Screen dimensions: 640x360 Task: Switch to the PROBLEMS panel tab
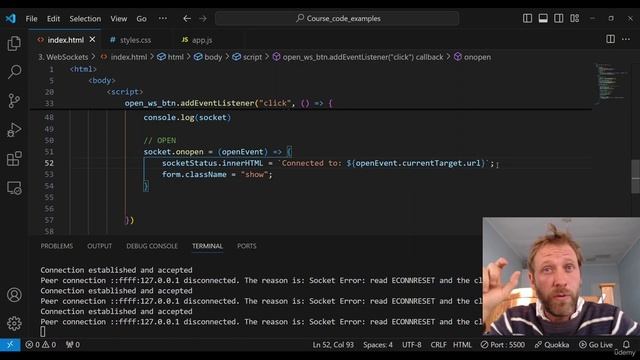pyautogui.click(x=57, y=246)
